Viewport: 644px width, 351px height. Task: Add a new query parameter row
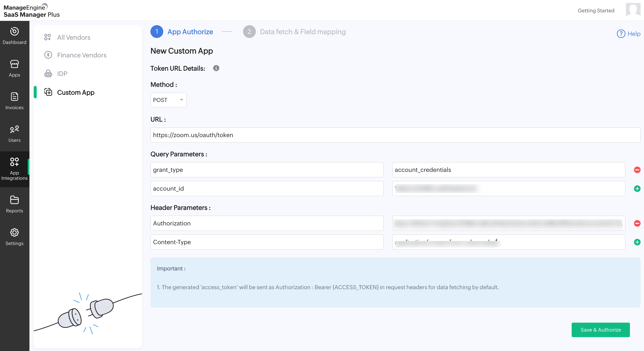(x=637, y=189)
